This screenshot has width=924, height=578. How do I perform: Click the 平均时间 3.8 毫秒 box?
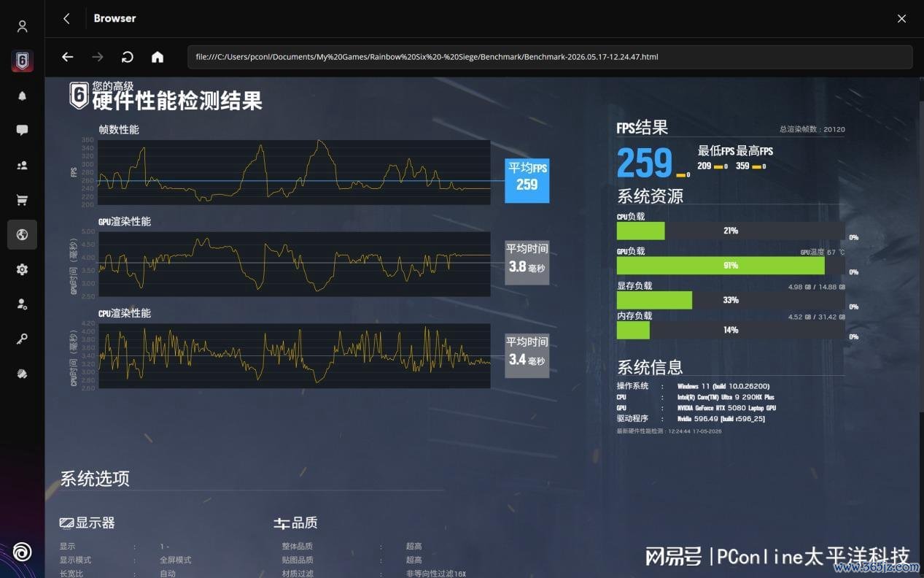527,263
